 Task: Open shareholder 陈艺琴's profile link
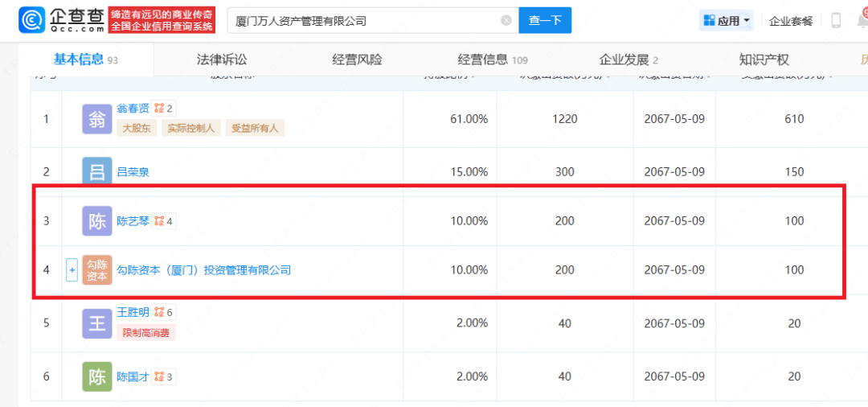(133, 221)
